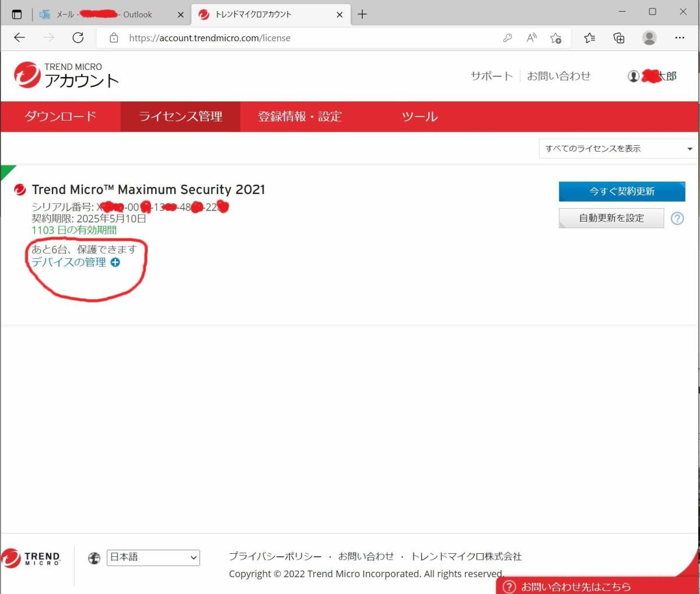Viewport: 700px width, 594px height.
Task: Expand device management plus icon
Action: [116, 262]
